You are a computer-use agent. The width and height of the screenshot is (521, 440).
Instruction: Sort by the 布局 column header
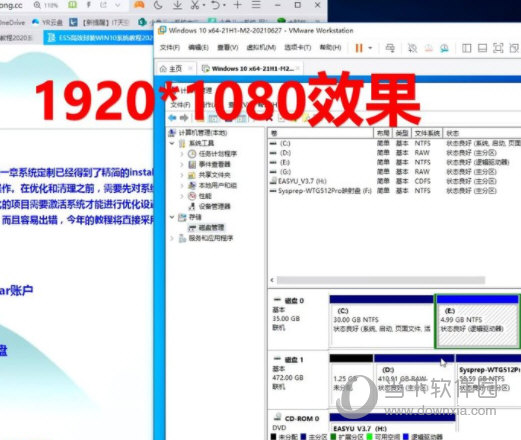click(383, 133)
